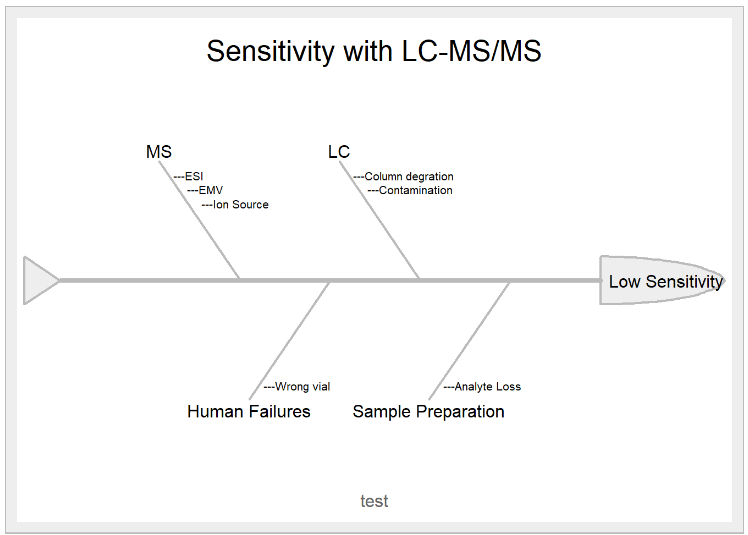Select the MS category label
The image size is (748, 535).
coord(159,152)
